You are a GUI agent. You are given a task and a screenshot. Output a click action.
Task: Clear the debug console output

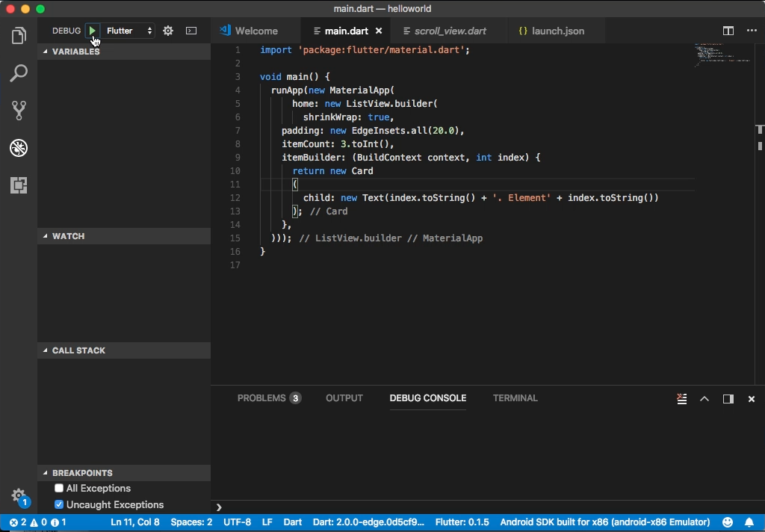click(x=681, y=399)
